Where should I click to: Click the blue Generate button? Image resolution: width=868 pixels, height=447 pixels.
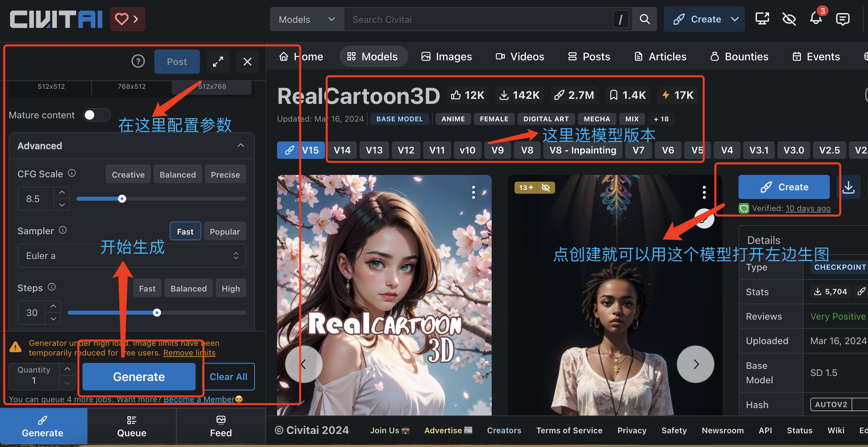pyautogui.click(x=139, y=377)
